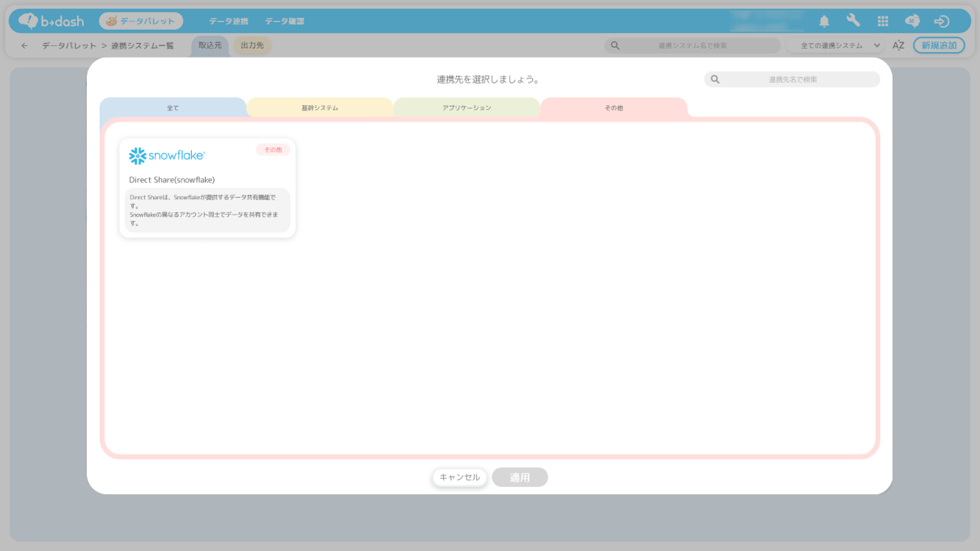This screenshot has height=551, width=980.
Task: Click the 連携システム一覧 breadcrumb text
Action: click(x=143, y=45)
